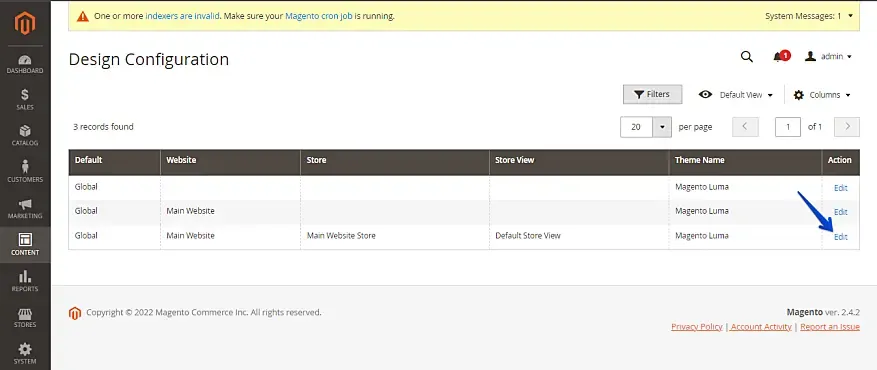
Task: Edit the Default Store View row
Action: [x=841, y=237]
